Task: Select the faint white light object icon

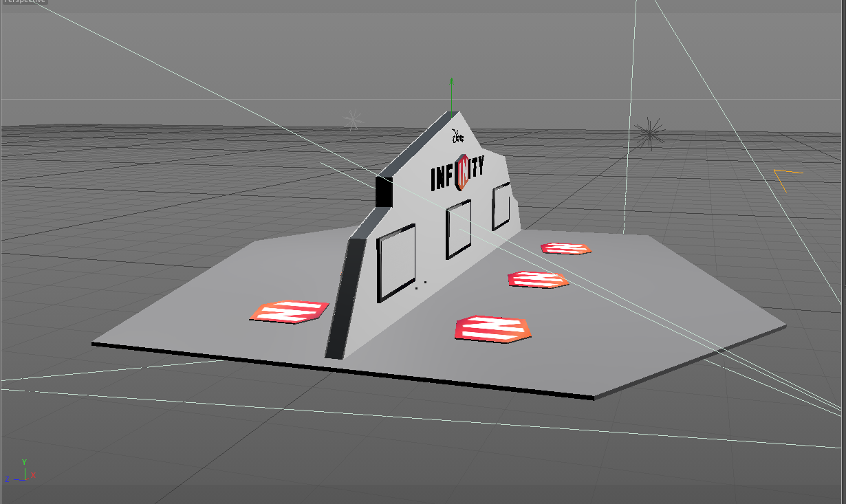Action: pos(353,120)
